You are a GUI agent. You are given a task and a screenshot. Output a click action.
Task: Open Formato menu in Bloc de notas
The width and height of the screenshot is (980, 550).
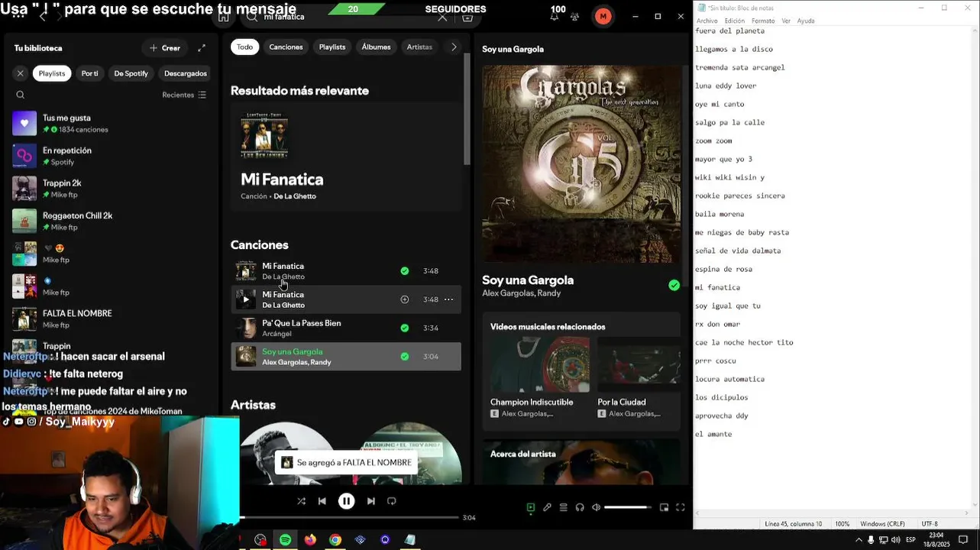tap(763, 21)
